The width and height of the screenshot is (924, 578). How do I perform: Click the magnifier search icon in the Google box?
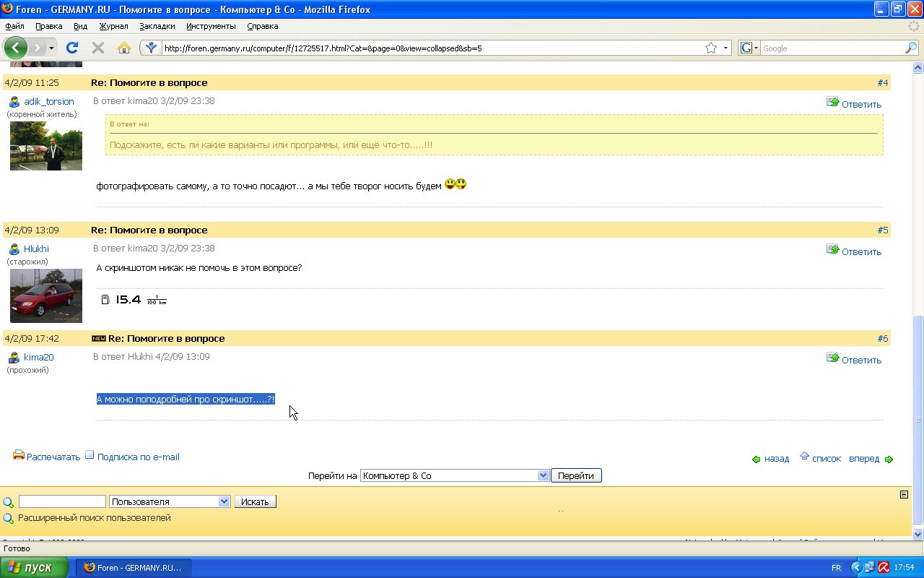pyautogui.click(x=911, y=48)
